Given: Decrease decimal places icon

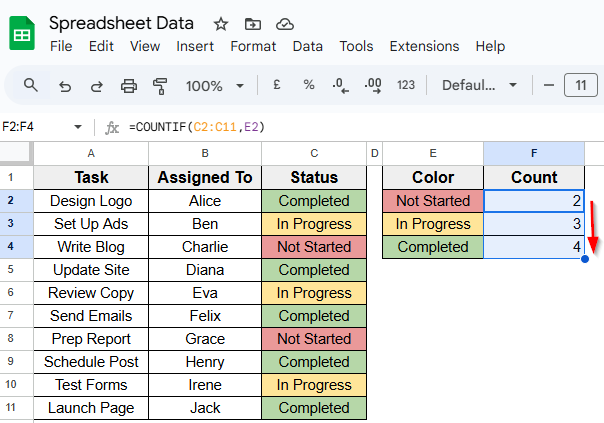Looking at the screenshot, I should pyautogui.click(x=341, y=86).
